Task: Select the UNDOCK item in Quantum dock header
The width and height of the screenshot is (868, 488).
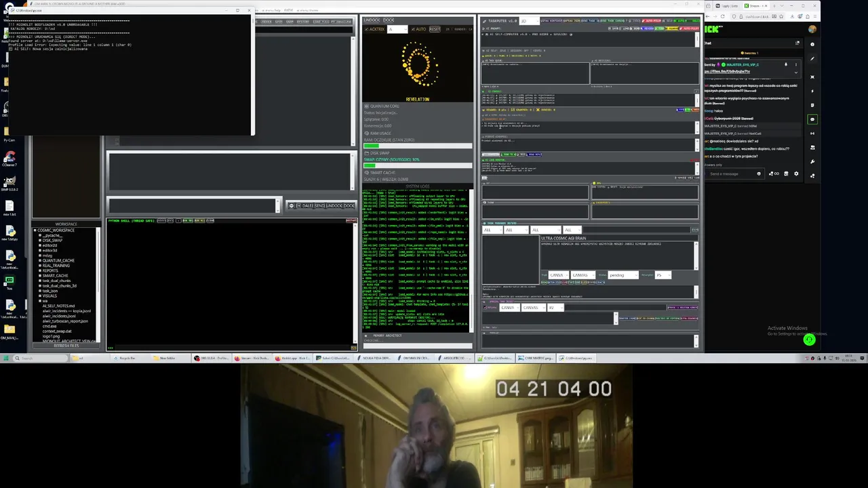Action: (x=372, y=20)
